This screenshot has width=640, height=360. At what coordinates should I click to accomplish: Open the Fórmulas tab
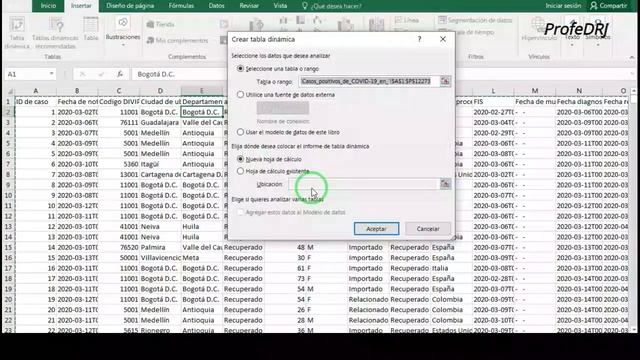coord(181,6)
